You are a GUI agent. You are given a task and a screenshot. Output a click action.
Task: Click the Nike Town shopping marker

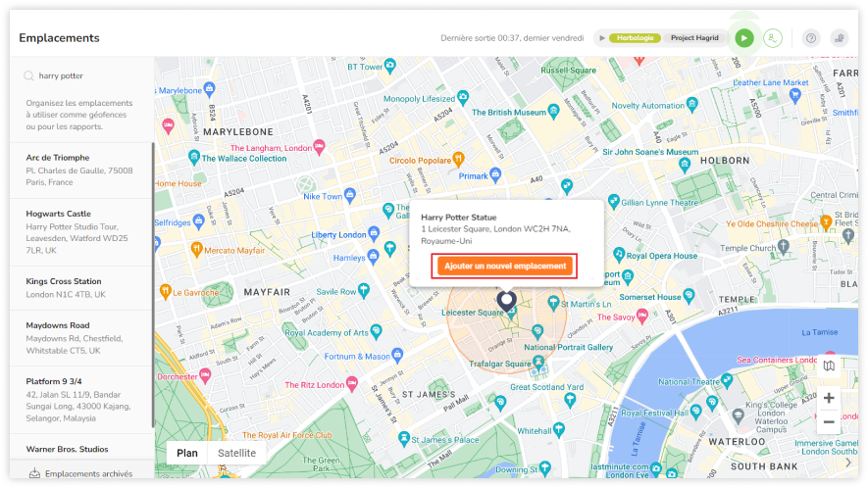coord(349,194)
